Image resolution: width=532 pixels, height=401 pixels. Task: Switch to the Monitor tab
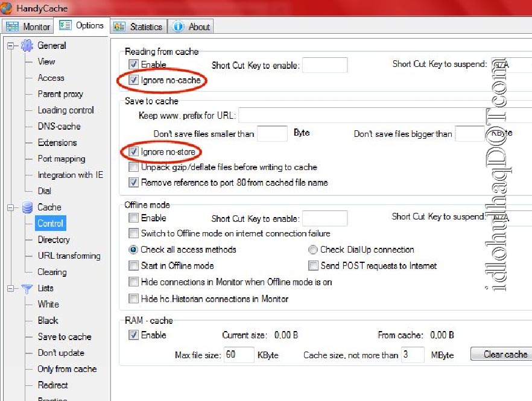(28, 27)
